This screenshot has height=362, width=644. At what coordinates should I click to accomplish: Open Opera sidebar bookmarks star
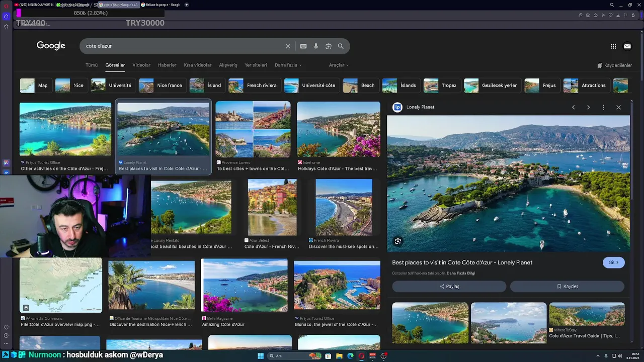click(x=6, y=26)
